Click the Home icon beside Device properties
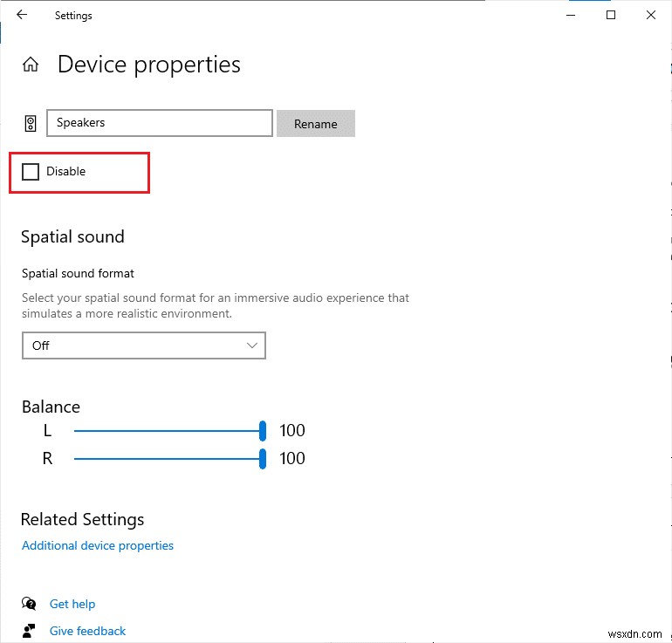The image size is (672, 643). tap(31, 65)
